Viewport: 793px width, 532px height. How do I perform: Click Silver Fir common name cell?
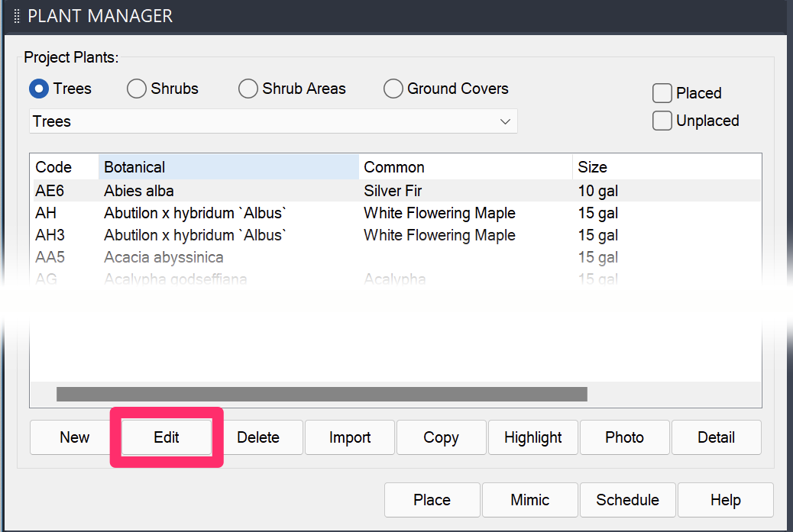393,191
